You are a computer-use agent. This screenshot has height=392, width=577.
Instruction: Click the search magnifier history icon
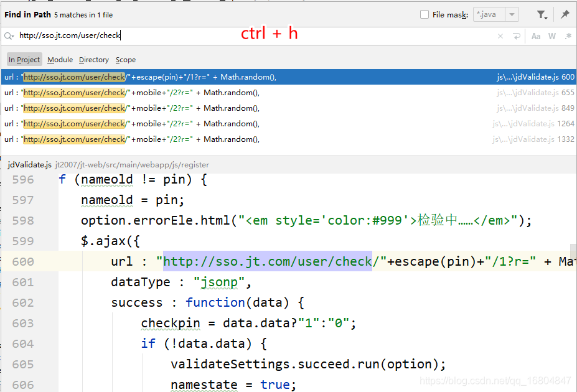[9, 36]
